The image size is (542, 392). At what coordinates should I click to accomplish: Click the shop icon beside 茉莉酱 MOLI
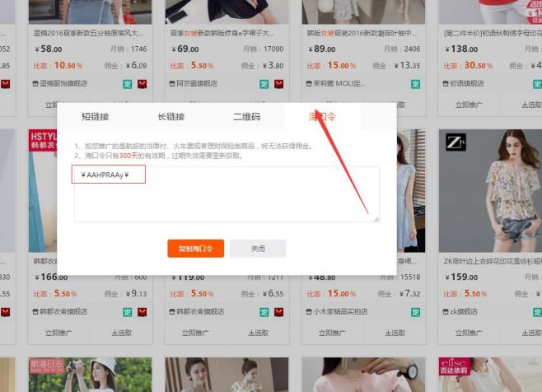[x=309, y=84]
